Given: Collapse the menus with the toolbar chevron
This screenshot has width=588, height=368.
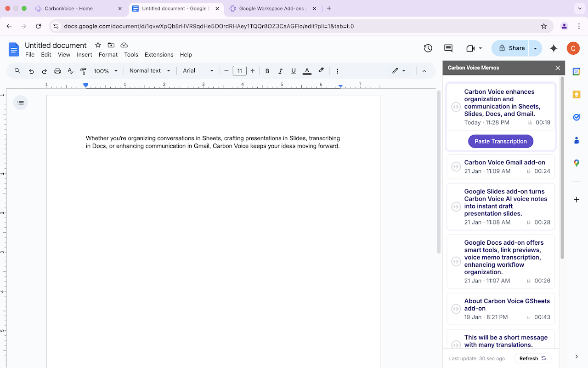Looking at the screenshot, I should click(424, 71).
